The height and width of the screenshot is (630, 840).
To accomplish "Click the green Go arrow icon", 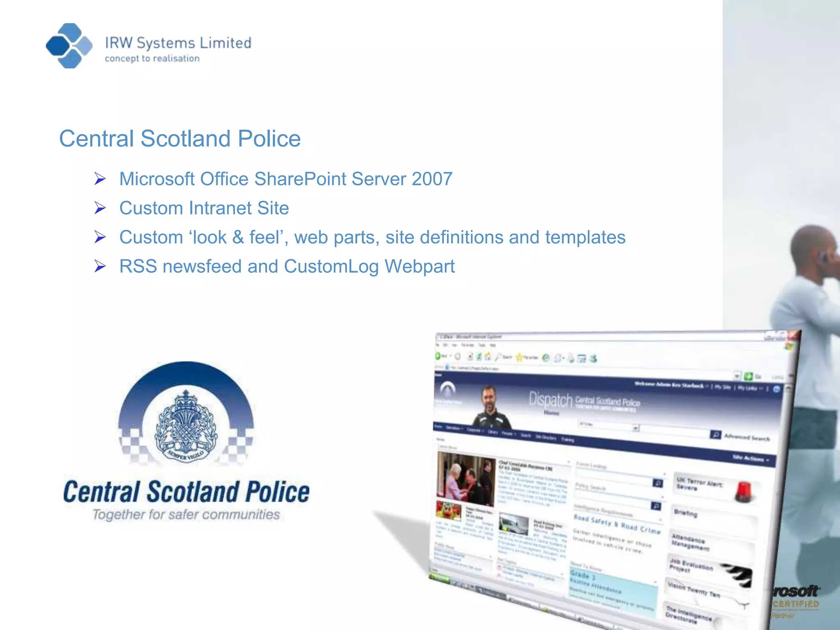I will 748,376.
